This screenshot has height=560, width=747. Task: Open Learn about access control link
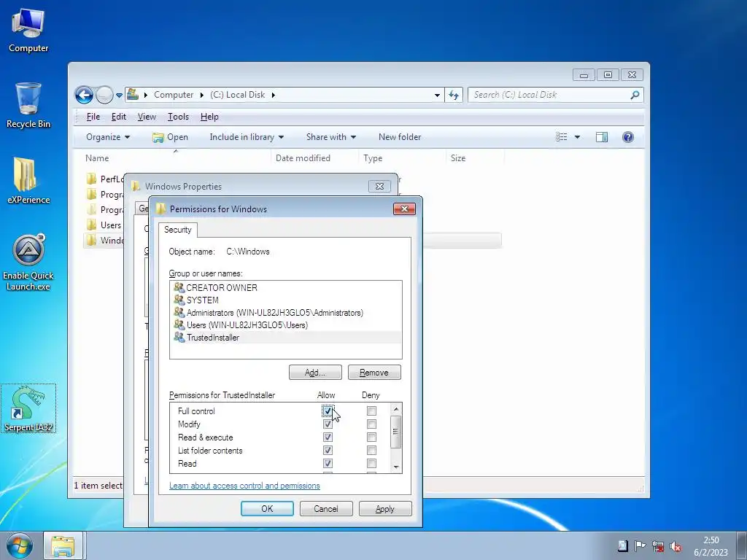coord(244,486)
